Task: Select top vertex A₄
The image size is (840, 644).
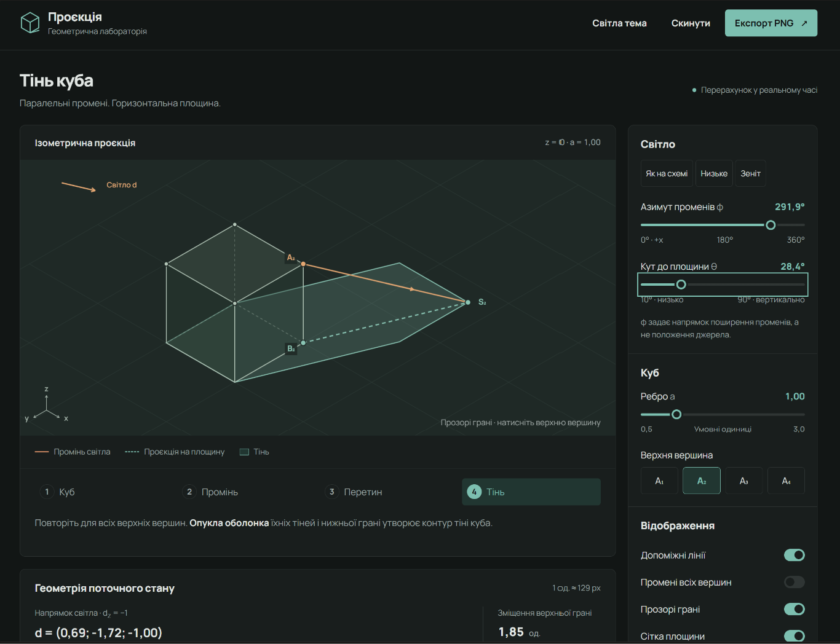Action: (x=786, y=481)
